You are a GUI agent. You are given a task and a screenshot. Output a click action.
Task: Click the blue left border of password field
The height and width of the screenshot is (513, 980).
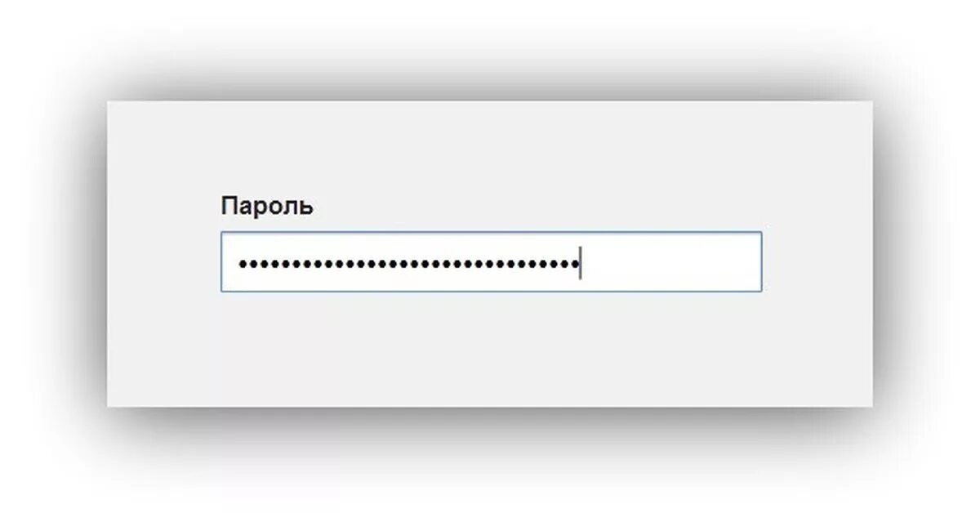[221, 262]
